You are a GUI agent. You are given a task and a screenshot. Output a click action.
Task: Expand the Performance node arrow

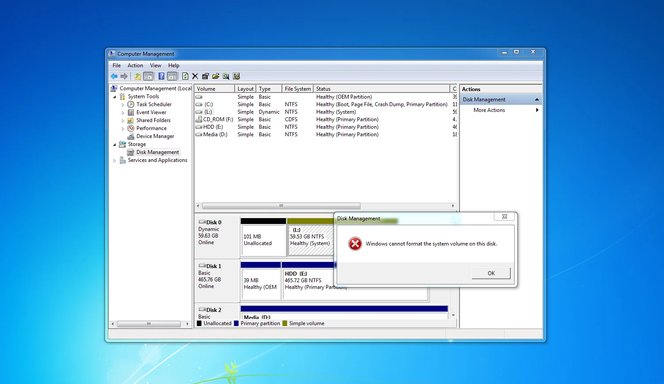[x=123, y=128]
